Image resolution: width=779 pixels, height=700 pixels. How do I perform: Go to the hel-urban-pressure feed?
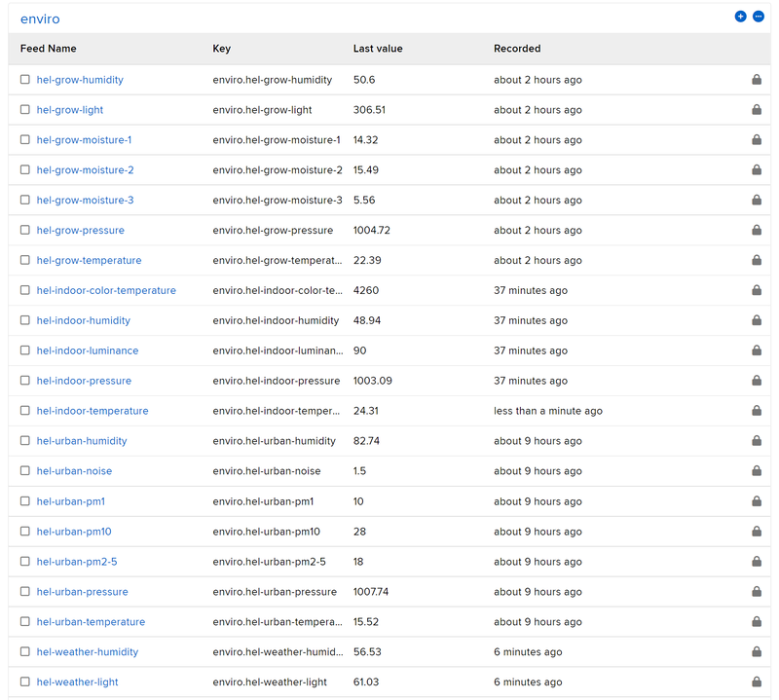(x=82, y=592)
